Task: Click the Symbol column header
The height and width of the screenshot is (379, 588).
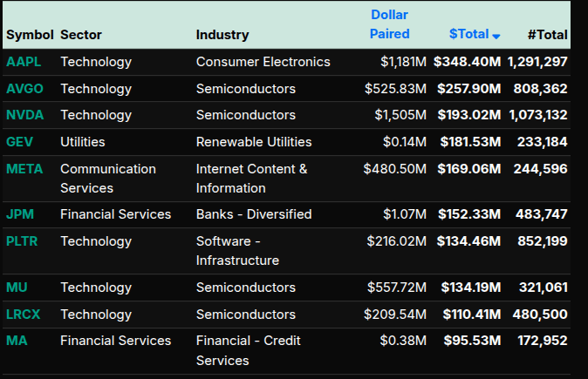Action: click(x=30, y=35)
